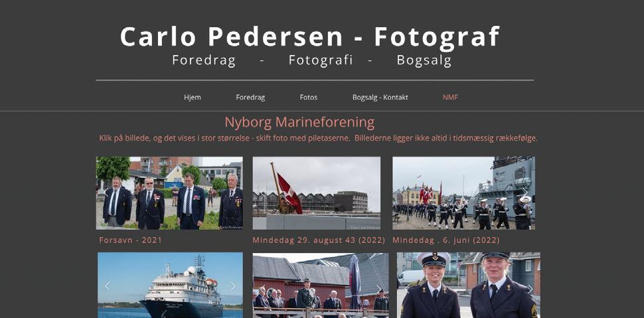
Task: Advance the red building ceremony gallery
Action: click(x=378, y=289)
